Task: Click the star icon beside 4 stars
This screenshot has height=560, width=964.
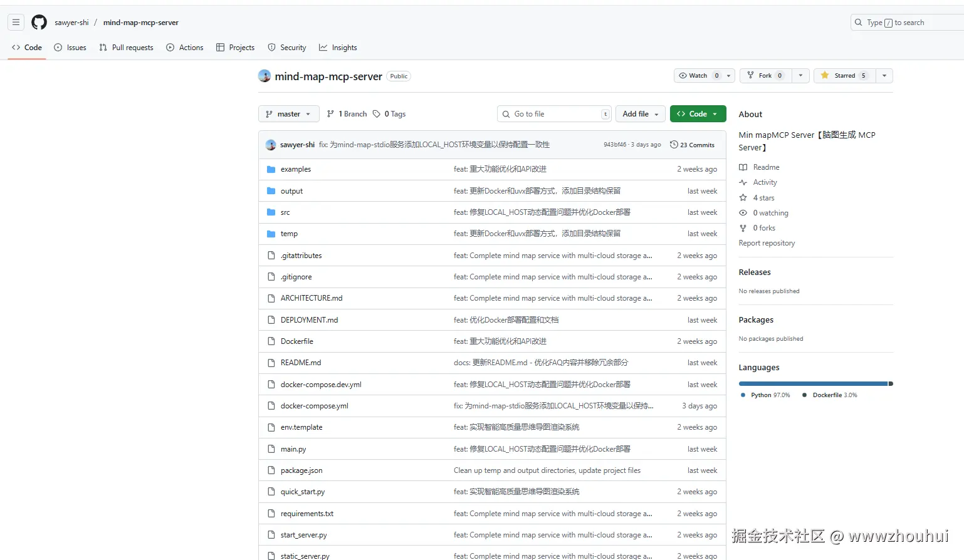Action: click(x=743, y=198)
